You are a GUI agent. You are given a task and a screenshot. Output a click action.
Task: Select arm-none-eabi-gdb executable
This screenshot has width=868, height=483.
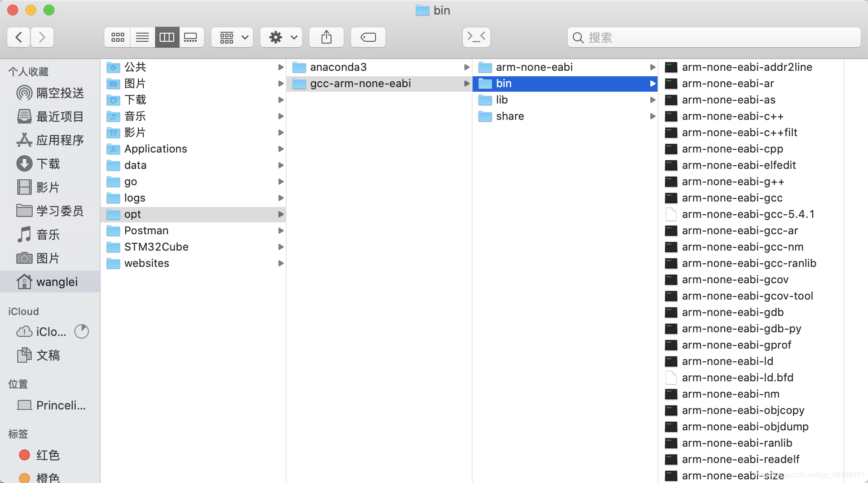tap(751, 312)
